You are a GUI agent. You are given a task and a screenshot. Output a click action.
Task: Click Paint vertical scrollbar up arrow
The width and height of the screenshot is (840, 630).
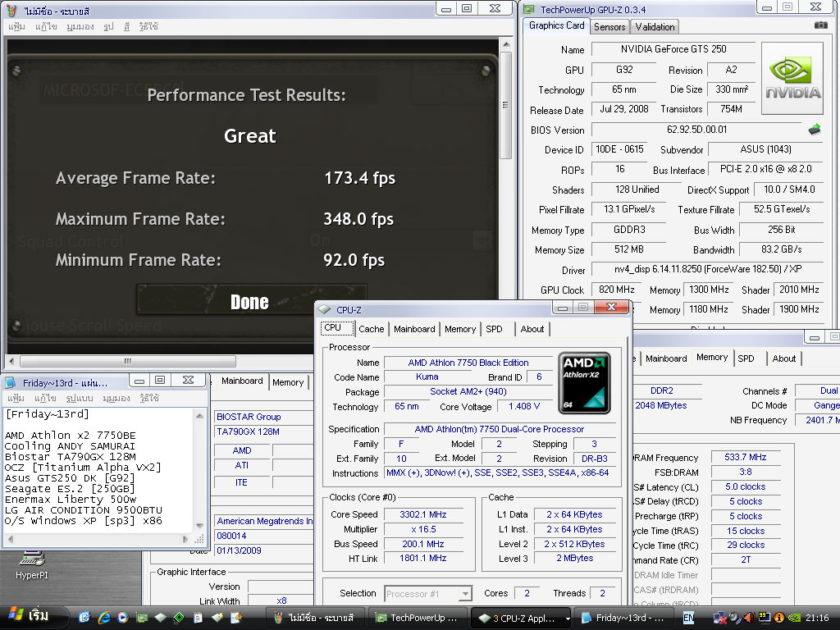pyautogui.click(x=505, y=44)
